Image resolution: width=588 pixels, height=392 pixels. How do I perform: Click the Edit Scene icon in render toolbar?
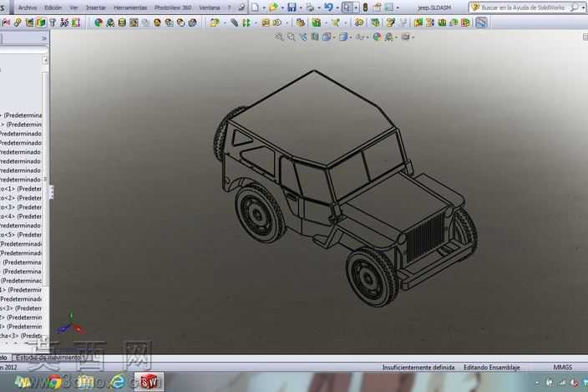coord(110,23)
